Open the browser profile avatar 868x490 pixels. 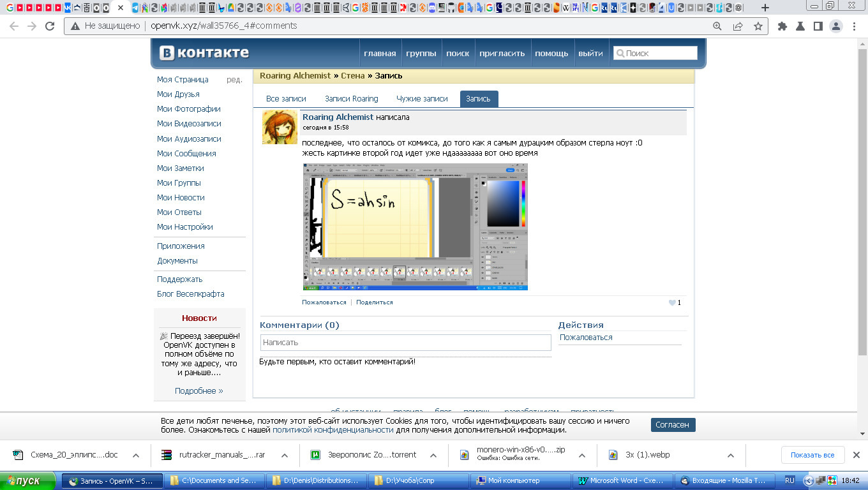pos(835,26)
